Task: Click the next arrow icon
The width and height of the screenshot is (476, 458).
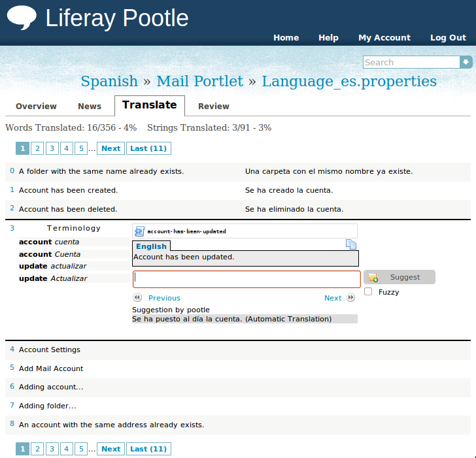Action: coord(350,298)
